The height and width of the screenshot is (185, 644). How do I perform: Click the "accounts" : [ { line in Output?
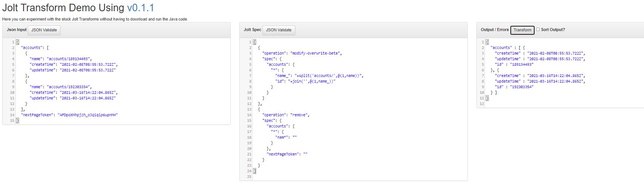pyautogui.click(x=508, y=48)
